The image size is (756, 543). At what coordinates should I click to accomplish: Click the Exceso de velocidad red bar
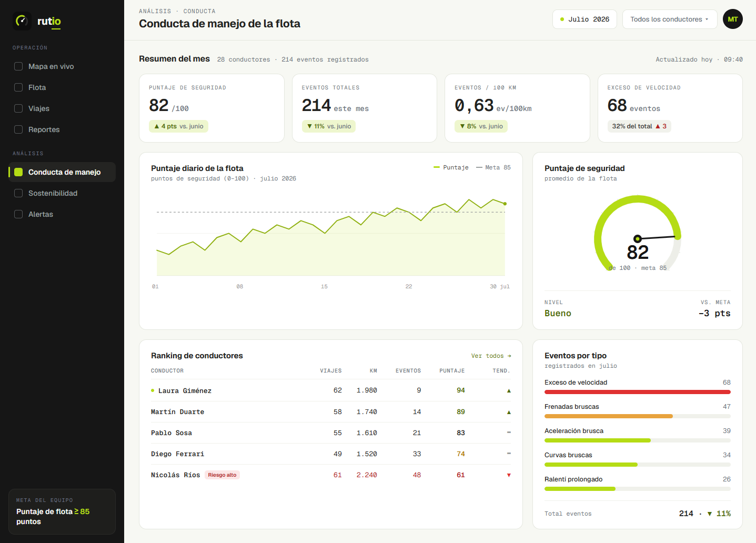coord(638,392)
